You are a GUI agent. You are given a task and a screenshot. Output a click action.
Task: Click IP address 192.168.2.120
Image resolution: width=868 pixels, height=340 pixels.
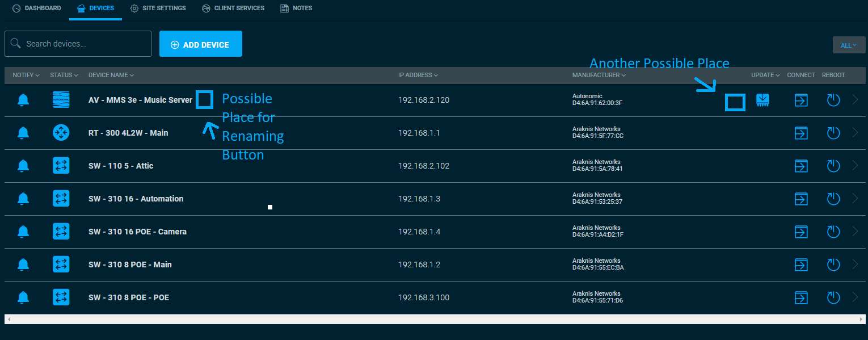point(424,100)
